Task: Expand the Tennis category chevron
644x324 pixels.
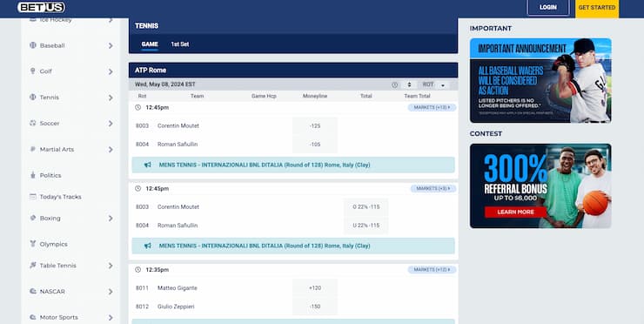Action: tap(111, 98)
